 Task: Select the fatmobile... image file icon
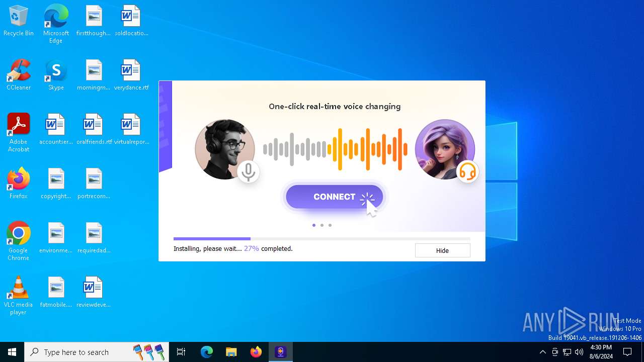coord(56,292)
